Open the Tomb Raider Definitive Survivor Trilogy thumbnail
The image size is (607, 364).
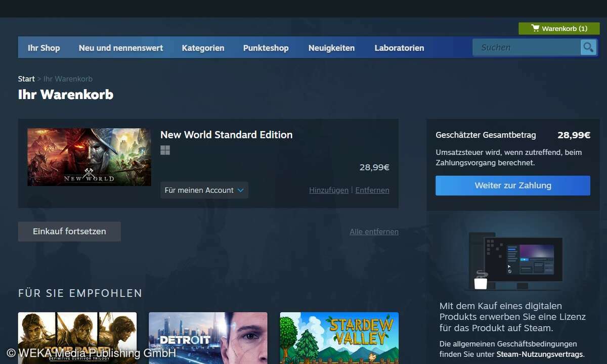(x=77, y=338)
